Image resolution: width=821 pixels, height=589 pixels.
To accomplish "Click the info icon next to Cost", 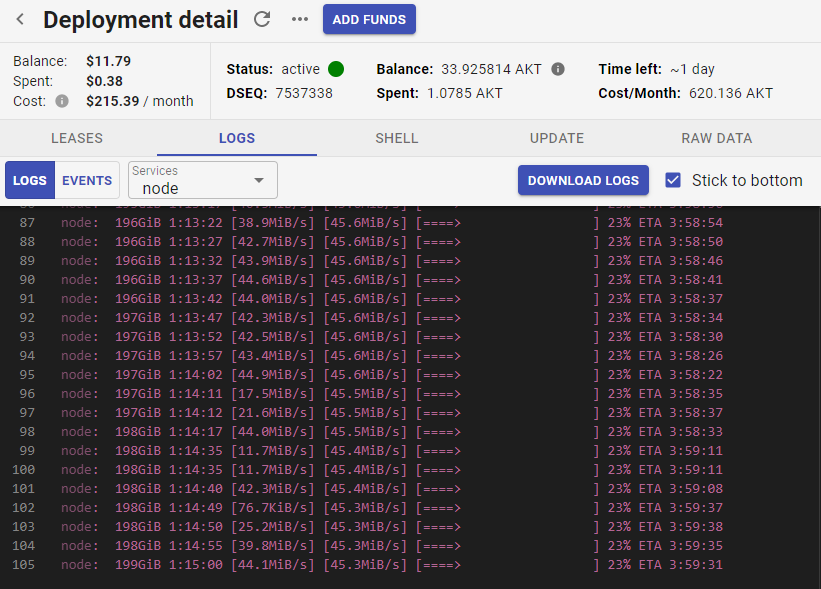I will point(62,101).
